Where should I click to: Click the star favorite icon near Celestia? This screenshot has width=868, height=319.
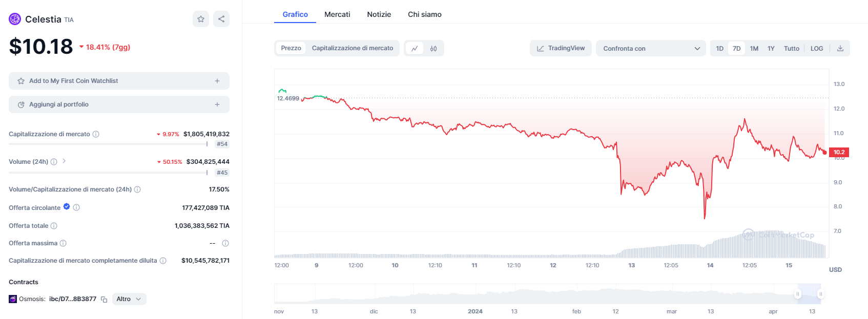(x=201, y=19)
